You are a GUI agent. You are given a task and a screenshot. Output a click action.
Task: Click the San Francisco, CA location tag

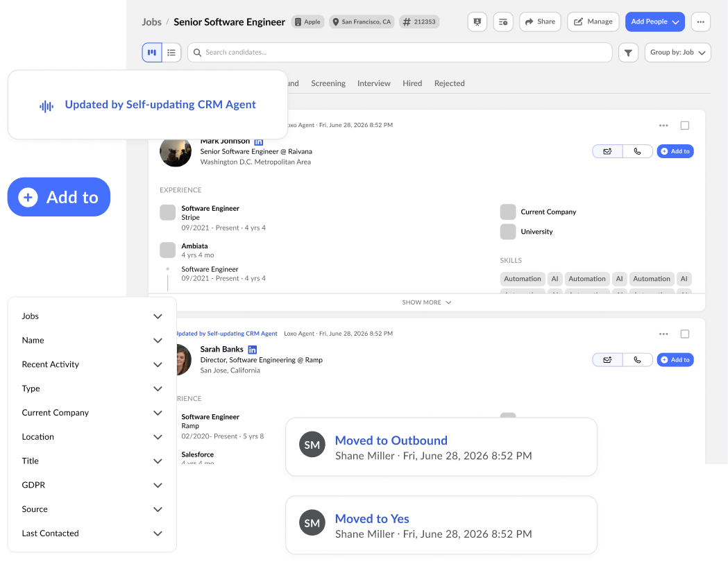(x=362, y=22)
